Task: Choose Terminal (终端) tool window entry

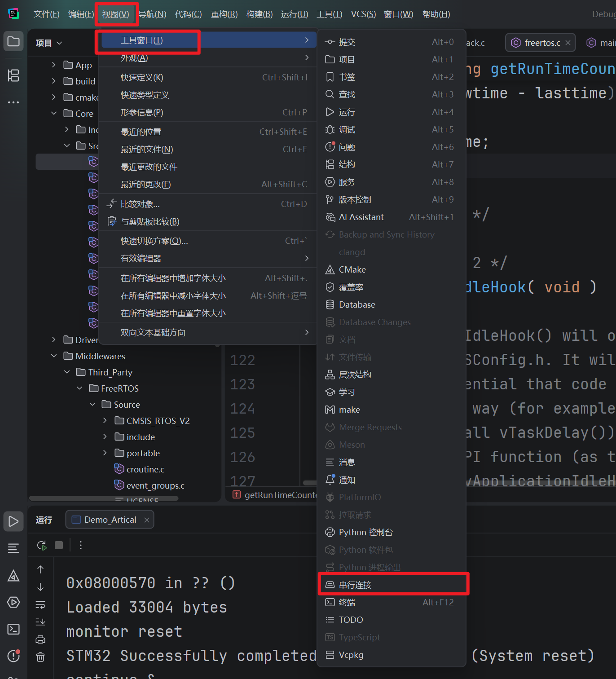Action: 391,602
